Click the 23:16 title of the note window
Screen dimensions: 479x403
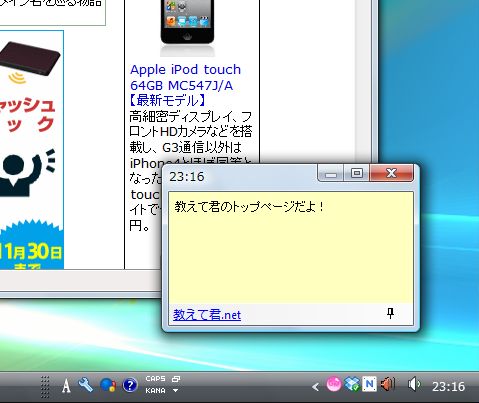point(187,176)
